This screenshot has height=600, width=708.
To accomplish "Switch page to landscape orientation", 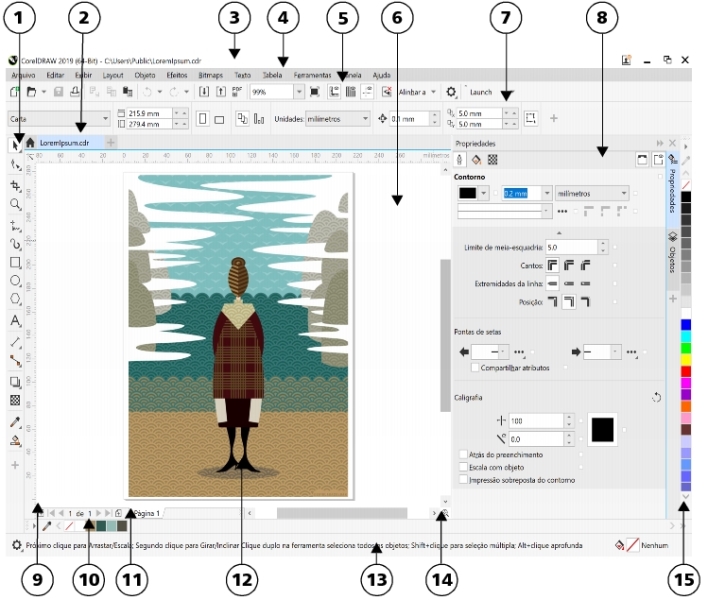I will (x=219, y=118).
